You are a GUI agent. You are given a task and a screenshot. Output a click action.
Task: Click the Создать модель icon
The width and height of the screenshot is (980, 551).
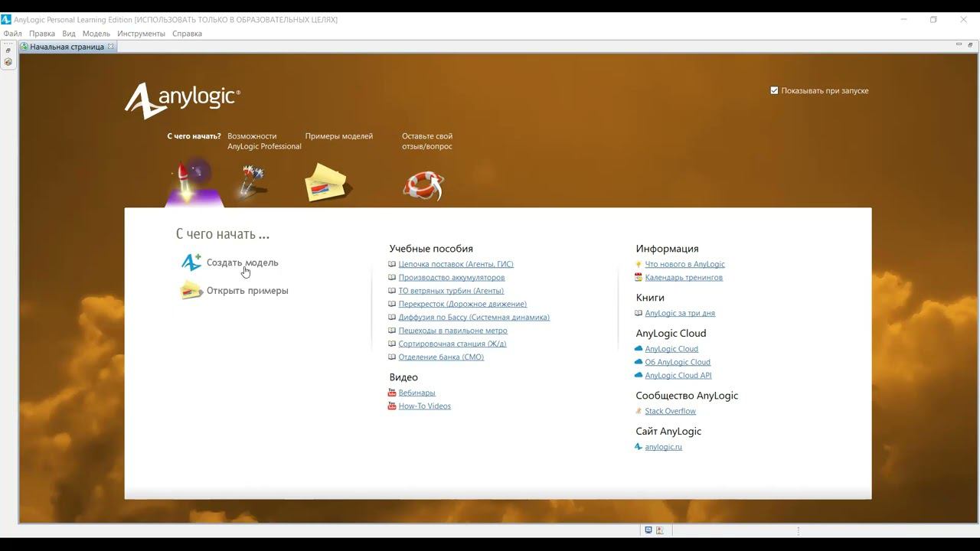[191, 262]
